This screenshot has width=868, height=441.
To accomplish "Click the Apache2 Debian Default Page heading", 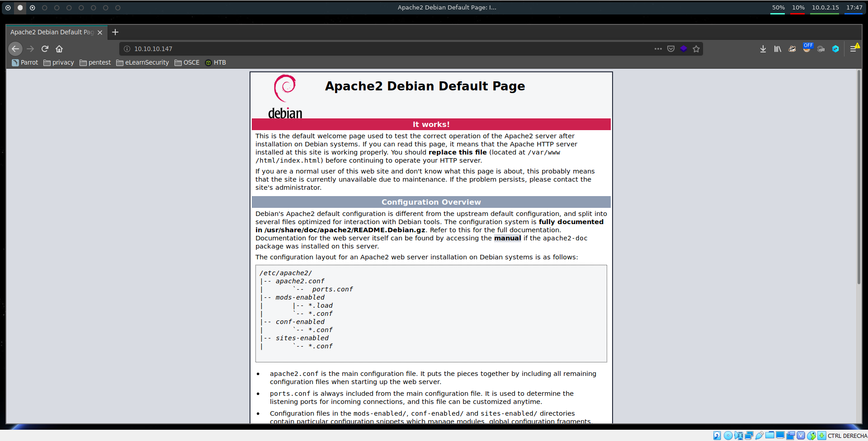I will [x=425, y=86].
